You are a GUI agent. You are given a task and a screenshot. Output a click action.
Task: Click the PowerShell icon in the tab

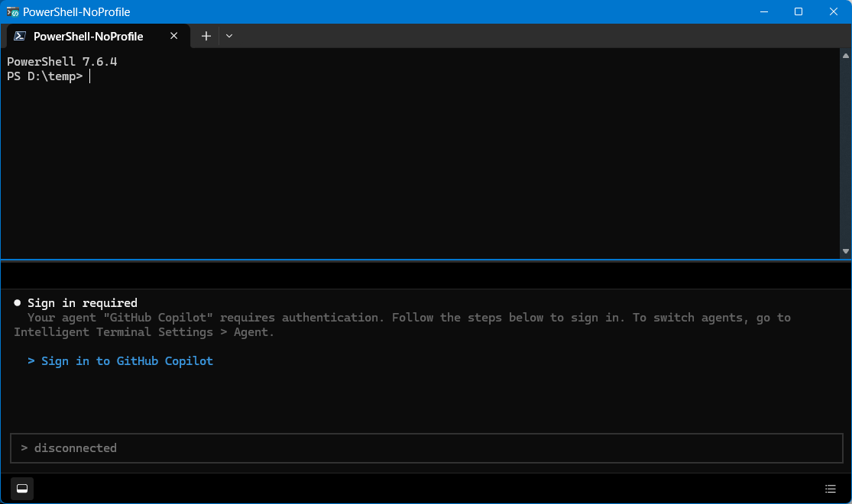point(20,36)
